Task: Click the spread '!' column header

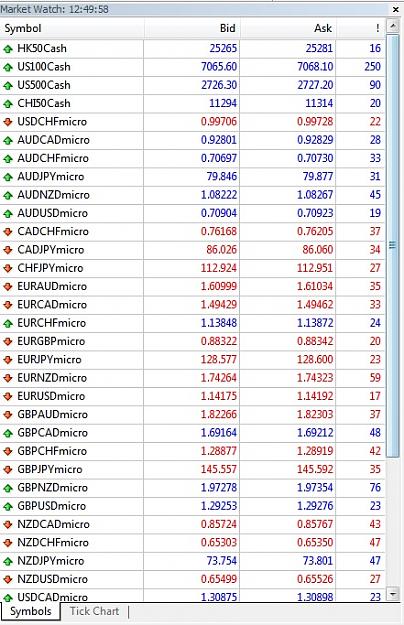Action: 361,28
